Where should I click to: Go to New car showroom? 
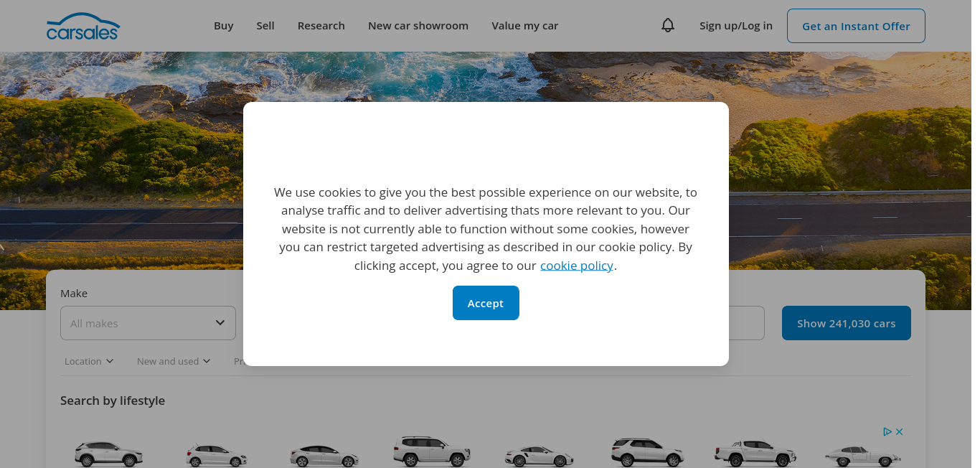[418, 26]
